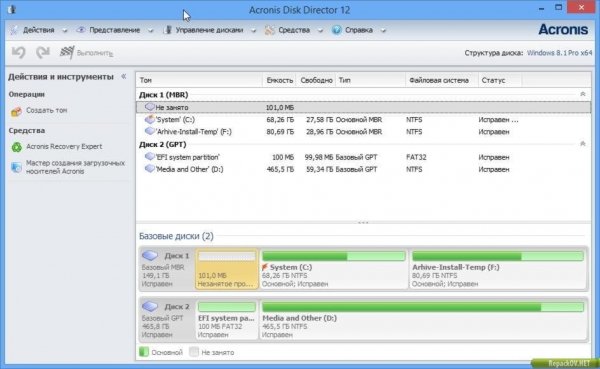
Task: Collapse the Диск 1 (MBR) group
Action: 582,94
